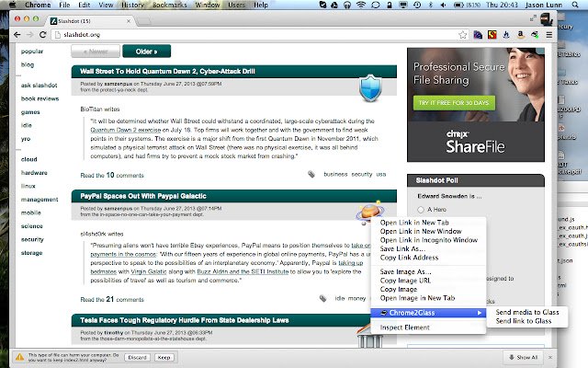Click the Time Machine clock icon
588x368 pixels.
pos(417,5)
